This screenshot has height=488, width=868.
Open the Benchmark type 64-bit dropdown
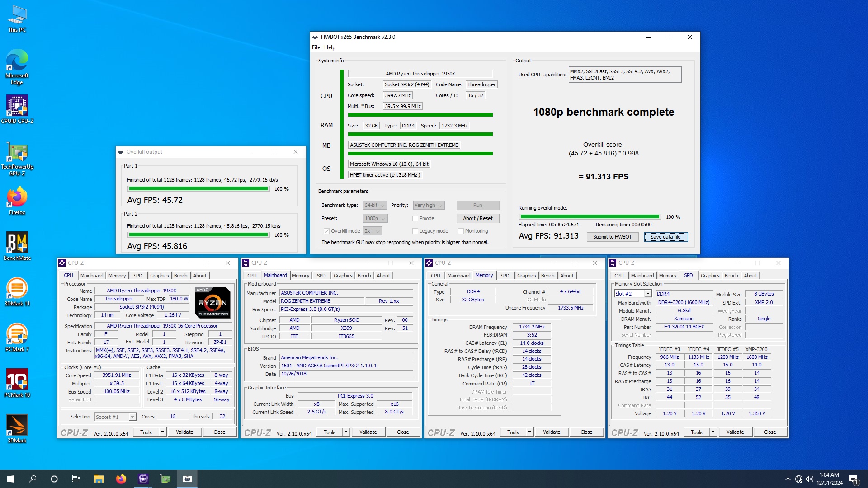[x=375, y=205]
